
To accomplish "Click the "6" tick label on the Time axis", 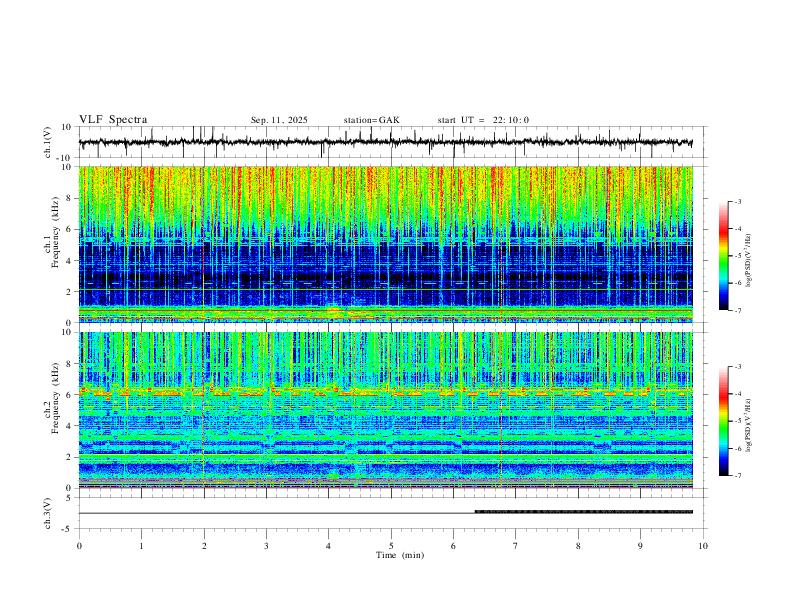I will click(454, 546).
